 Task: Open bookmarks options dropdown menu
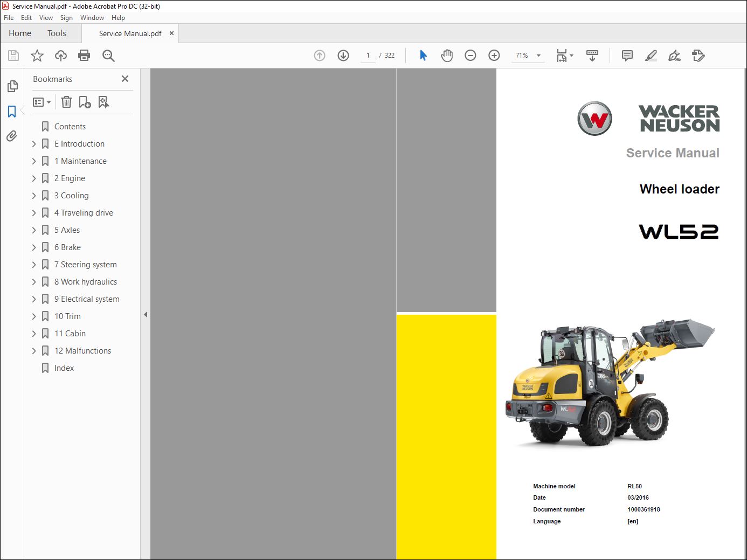tap(41, 102)
